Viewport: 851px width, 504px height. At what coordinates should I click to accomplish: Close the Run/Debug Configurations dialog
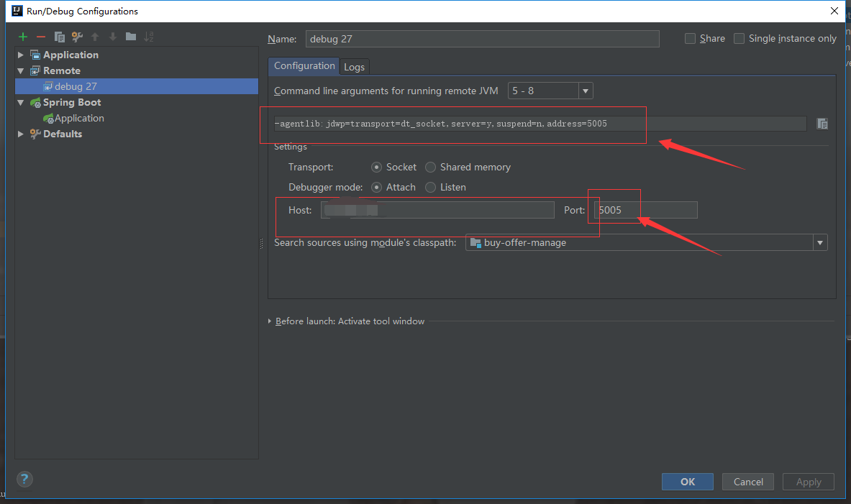[x=834, y=11]
